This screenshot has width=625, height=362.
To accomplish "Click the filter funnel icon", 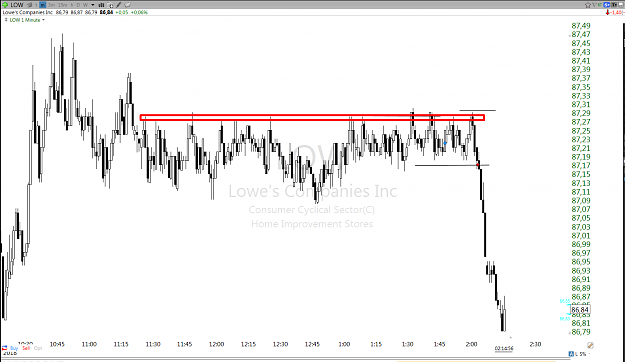I will (594, 5).
